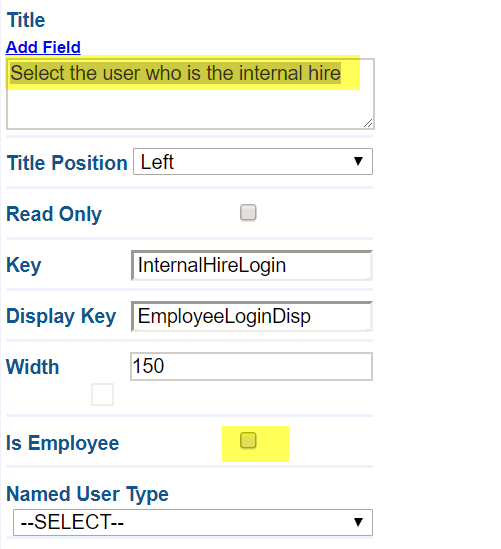
Task: Open the Title Position dropdown showing Left
Action: (x=253, y=161)
